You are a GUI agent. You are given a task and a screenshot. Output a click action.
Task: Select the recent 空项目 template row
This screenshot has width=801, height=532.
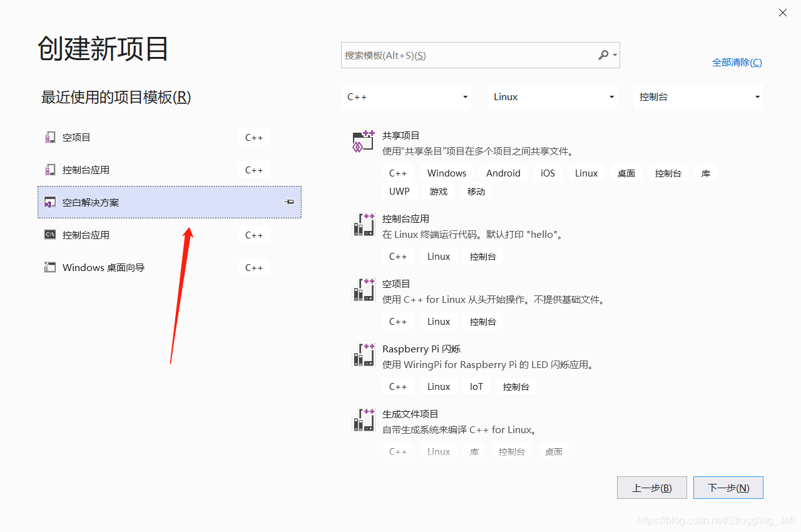pos(170,137)
